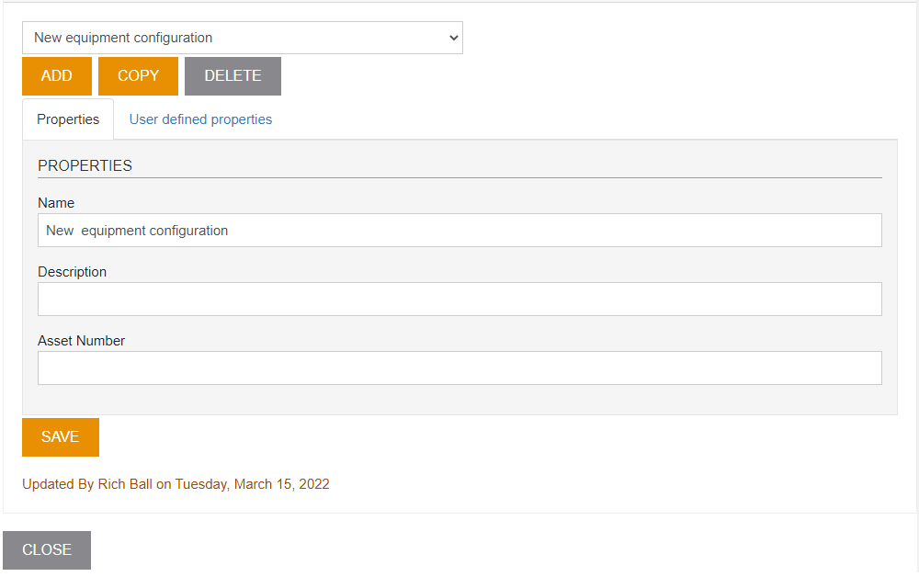Click the Name field label
919x588 pixels.
pos(56,203)
